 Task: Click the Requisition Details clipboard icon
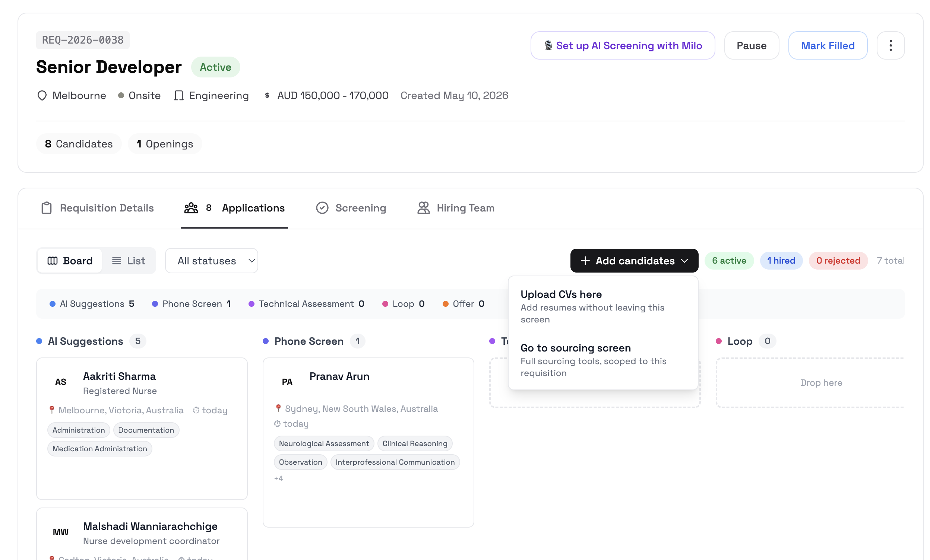pyautogui.click(x=47, y=208)
